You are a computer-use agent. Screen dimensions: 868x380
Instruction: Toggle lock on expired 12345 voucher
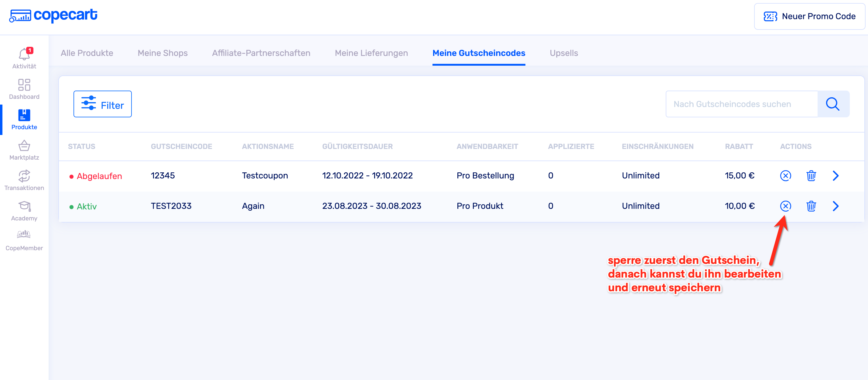pyautogui.click(x=785, y=175)
